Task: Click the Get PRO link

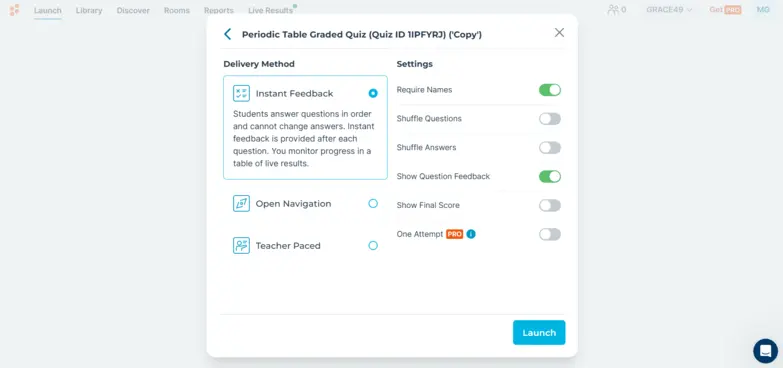Action: click(725, 10)
